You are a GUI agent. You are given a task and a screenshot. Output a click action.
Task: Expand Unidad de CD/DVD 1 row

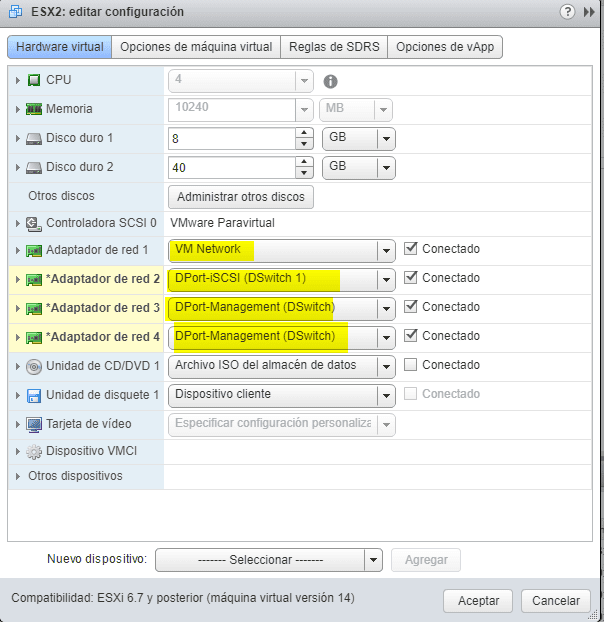point(17,367)
